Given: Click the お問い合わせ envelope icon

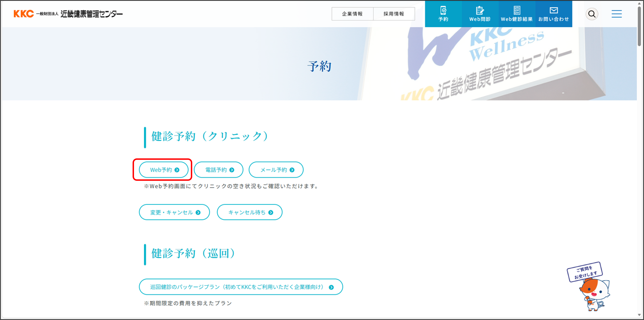Looking at the screenshot, I should pos(554,10).
